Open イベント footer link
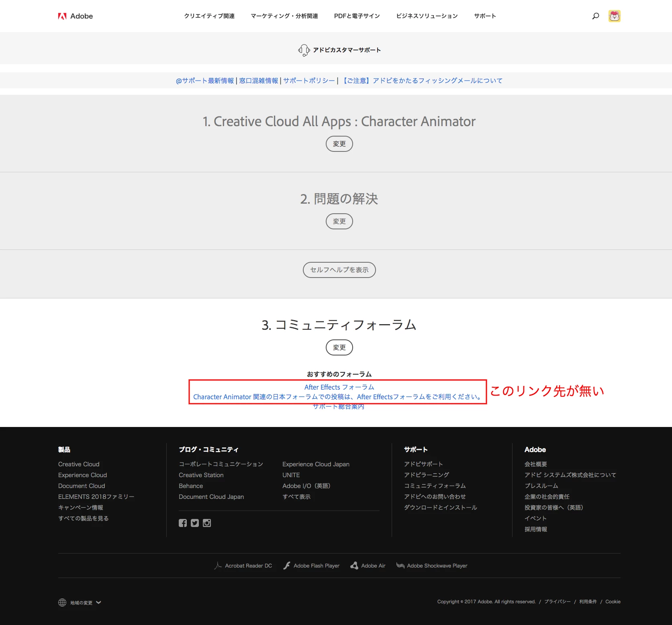Image resolution: width=672 pixels, height=625 pixels. click(x=536, y=519)
